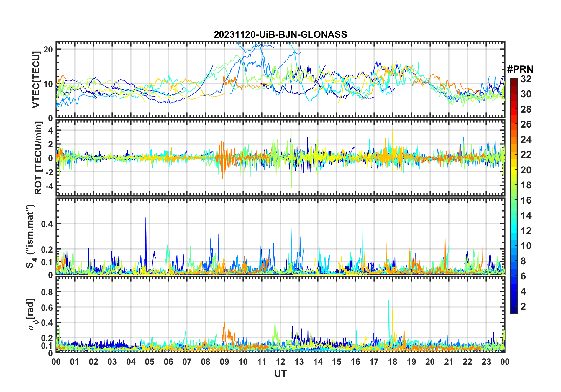
Task: Click sigma phi panel tick label 0.8
Action: click(47, 292)
